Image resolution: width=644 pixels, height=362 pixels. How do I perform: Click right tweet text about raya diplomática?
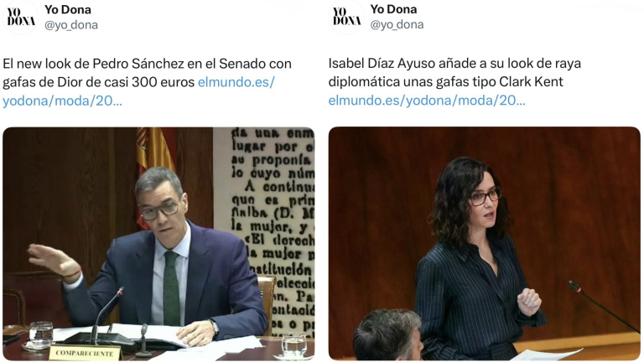click(454, 72)
